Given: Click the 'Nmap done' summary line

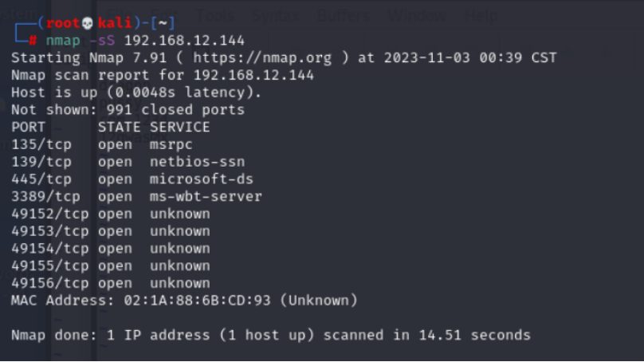Looking at the screenshot, I should click(270, 335).
